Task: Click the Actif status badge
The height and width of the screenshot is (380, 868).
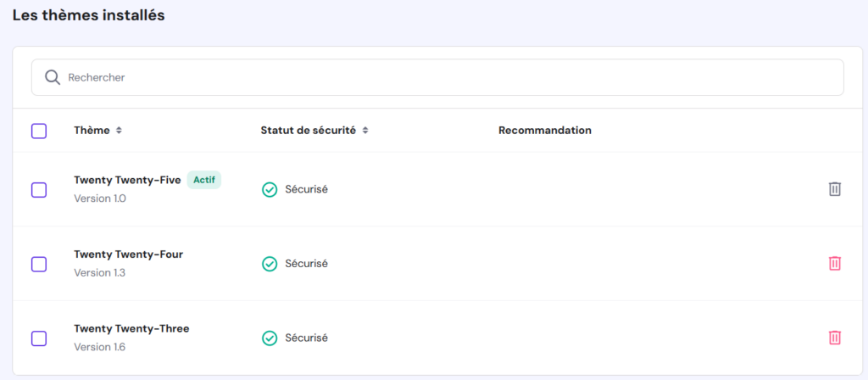Action: (x=203, y=180)
